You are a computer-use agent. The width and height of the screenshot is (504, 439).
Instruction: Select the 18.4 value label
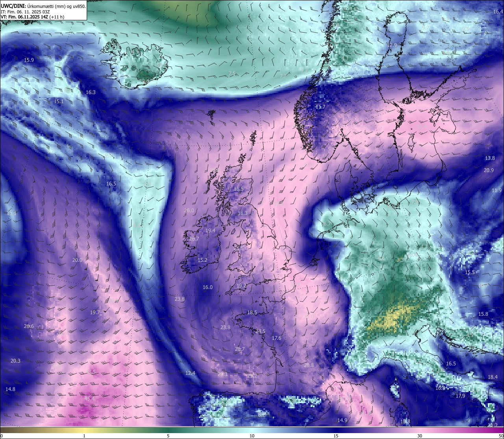493,377
